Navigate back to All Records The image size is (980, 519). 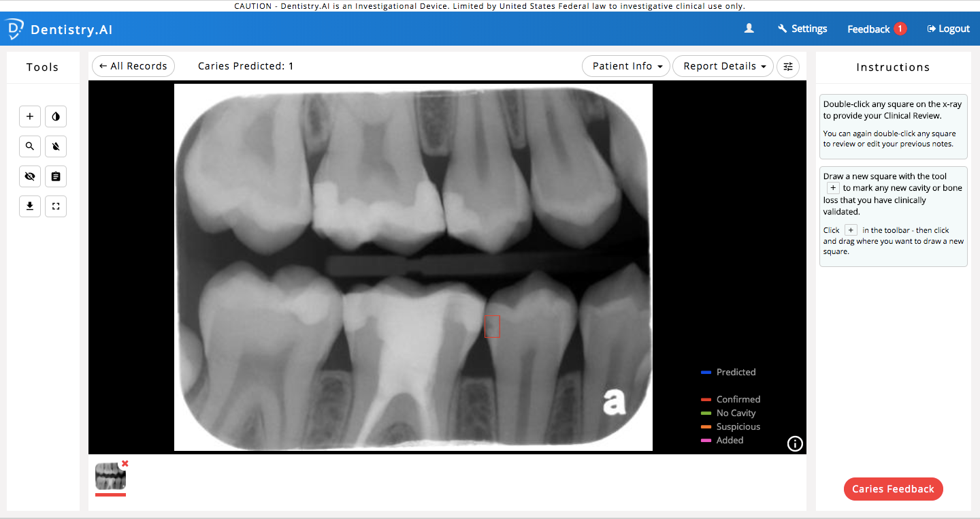pos(133,66)
